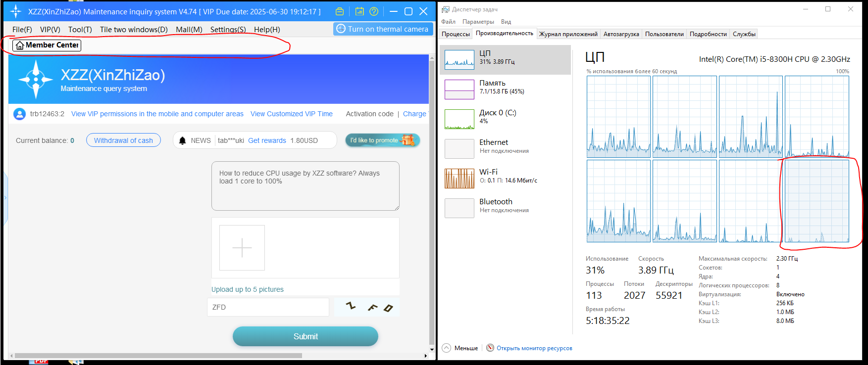The image size is (868, 365).
Task: Expand the left side panel arrow
Action: click(x=5, y=198)
